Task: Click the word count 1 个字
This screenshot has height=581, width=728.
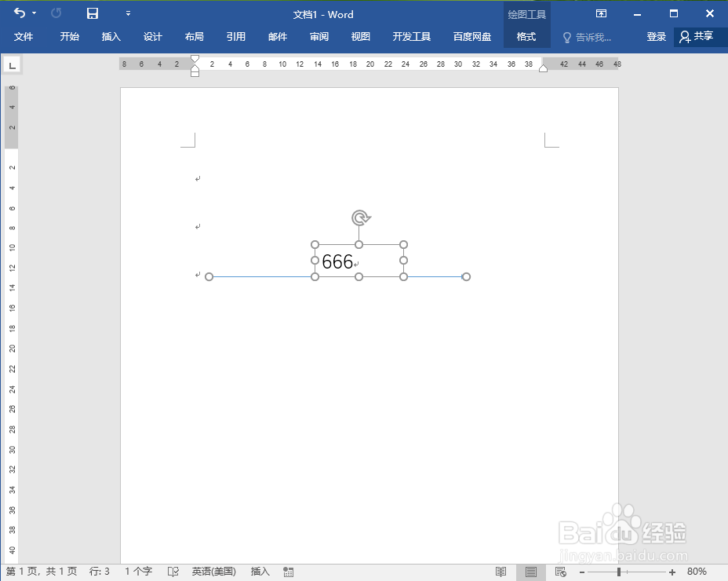Action: (138, 572)
